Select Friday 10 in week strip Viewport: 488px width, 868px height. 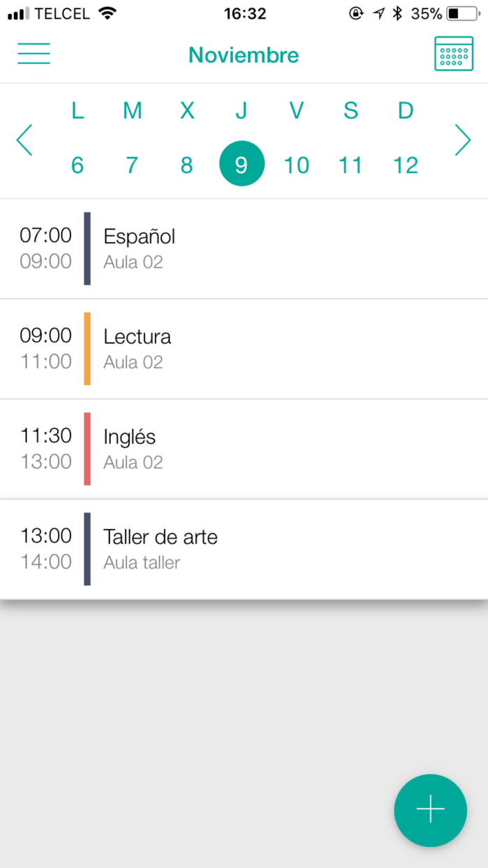296,165
